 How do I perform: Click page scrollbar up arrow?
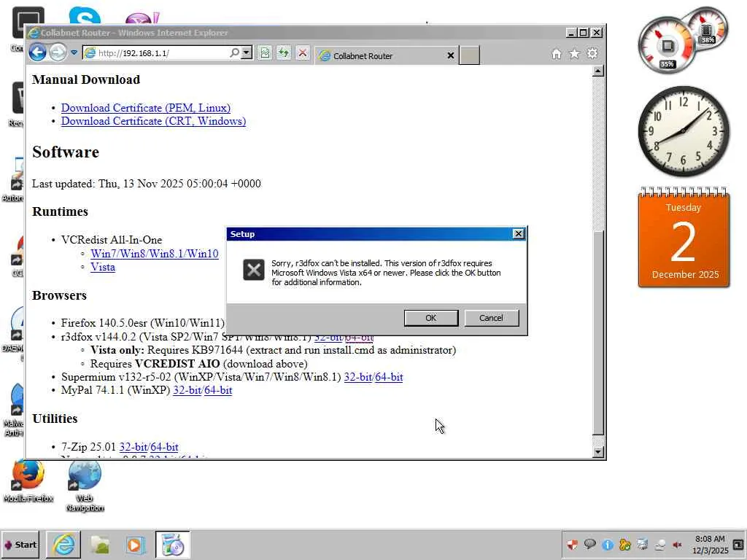598,71
